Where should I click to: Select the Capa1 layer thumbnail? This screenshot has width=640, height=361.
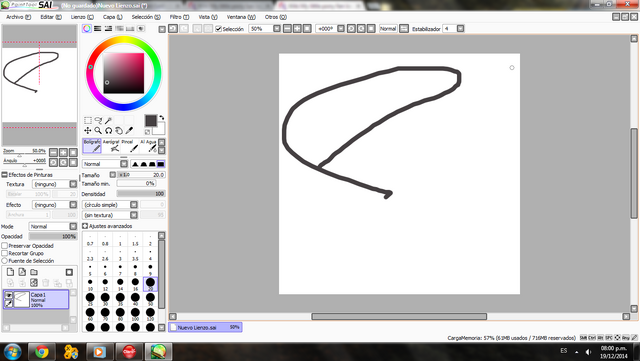tap(22, 299)
